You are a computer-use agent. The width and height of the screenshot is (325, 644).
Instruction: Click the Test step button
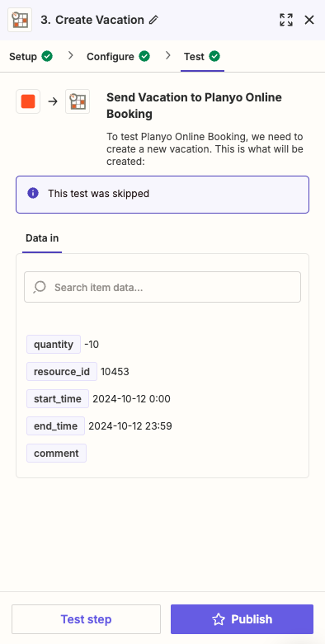(x=86, y=619)
